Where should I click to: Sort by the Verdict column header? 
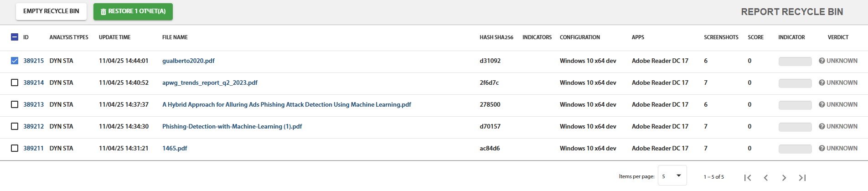pyautogui.click(x=838, y=37)
